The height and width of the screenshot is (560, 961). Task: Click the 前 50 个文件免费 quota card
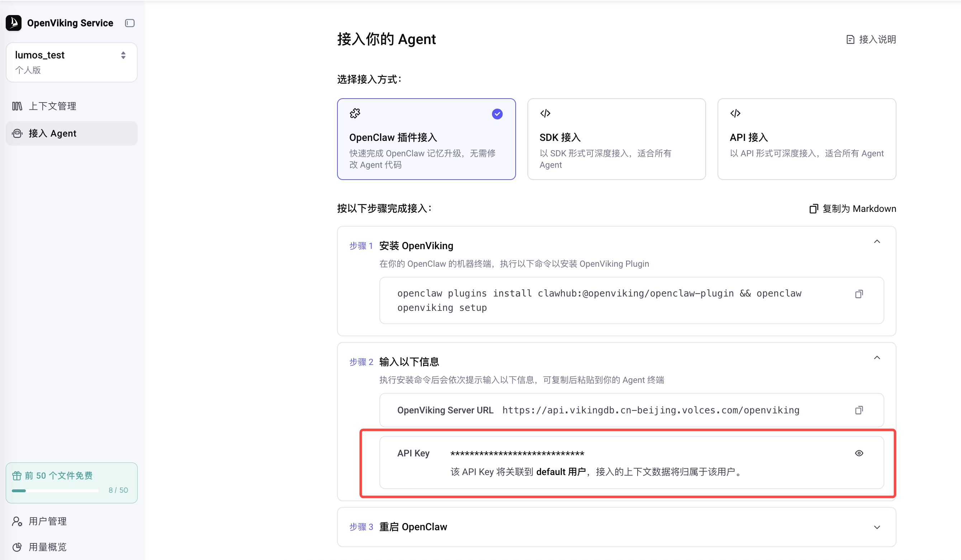(72, 483)
